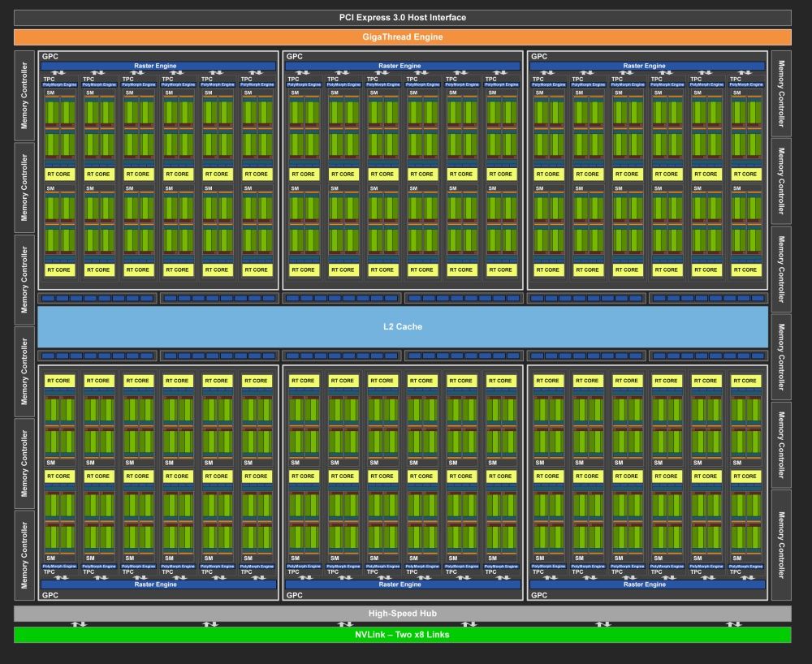Click the topmost Memory Controller on the left side
812x664 pixels.
(24, 96)
